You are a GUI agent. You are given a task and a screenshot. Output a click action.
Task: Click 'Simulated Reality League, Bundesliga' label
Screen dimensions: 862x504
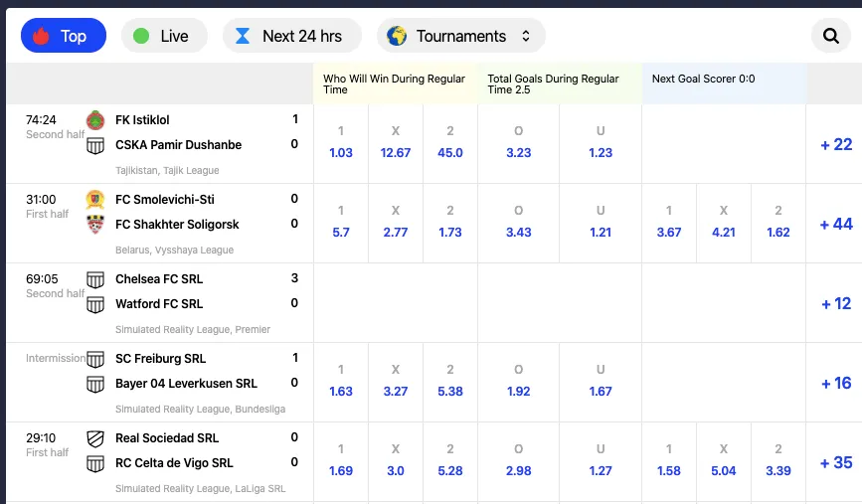[200, 409]
